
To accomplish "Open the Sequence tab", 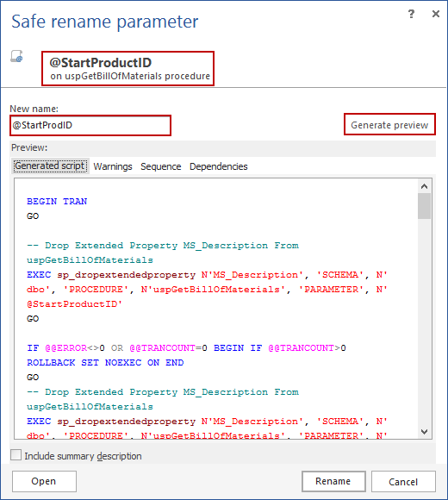I will pos(161,166).
